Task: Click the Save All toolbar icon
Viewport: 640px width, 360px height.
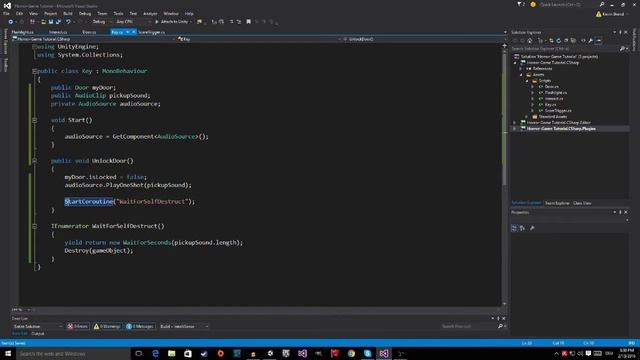Action: pyautogui.click(x=58, y=22)
